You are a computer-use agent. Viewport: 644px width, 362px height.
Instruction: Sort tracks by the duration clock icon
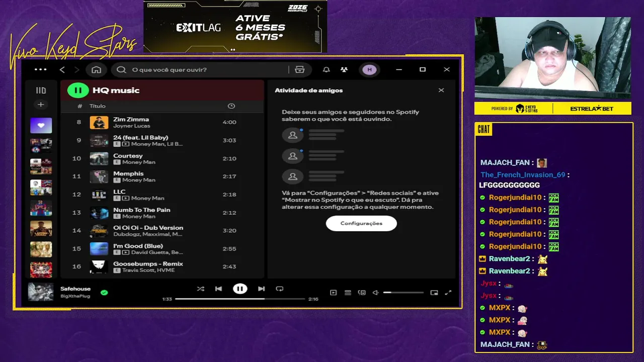(231, 106)
